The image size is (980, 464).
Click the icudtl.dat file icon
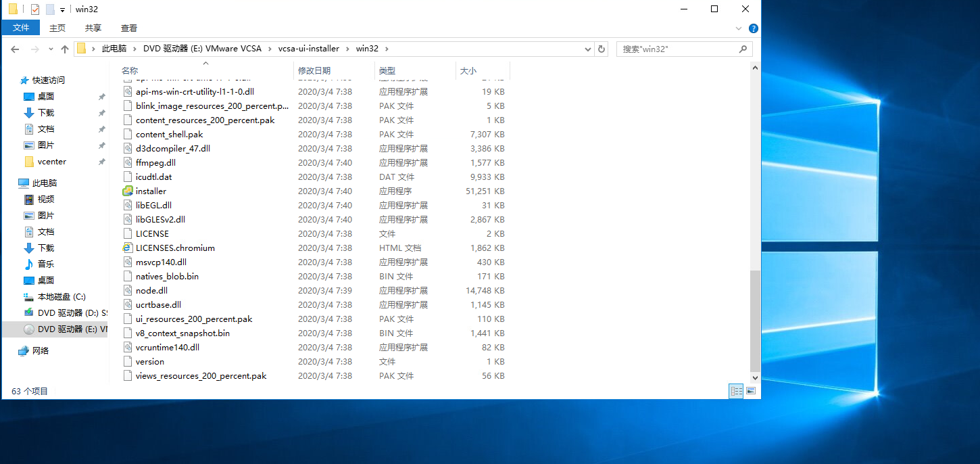pos(128,177)
